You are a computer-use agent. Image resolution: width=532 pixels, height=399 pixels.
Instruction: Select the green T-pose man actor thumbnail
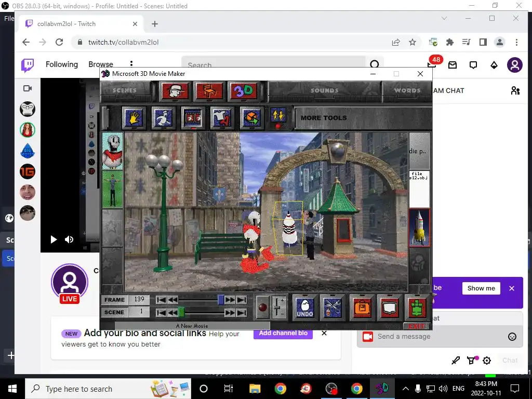tap(112, 189)
